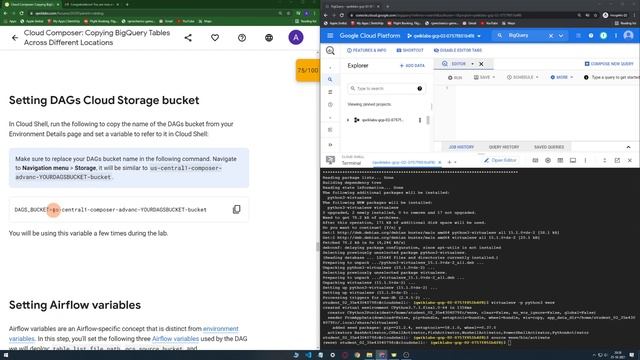640x360 pixels.
Task: Expand the search dropdown arrow beside BigQuery
Action: coord(561,36)
